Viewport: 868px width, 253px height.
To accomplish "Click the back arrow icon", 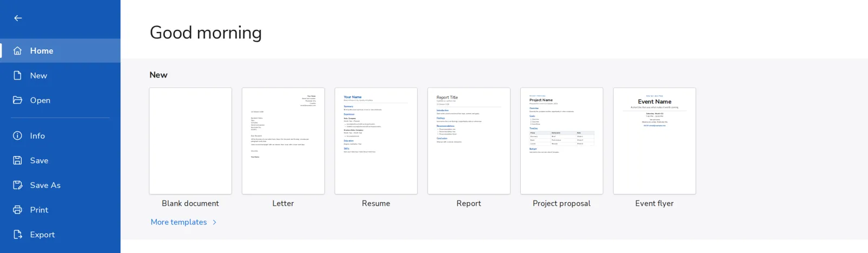I will click(18, 18).
